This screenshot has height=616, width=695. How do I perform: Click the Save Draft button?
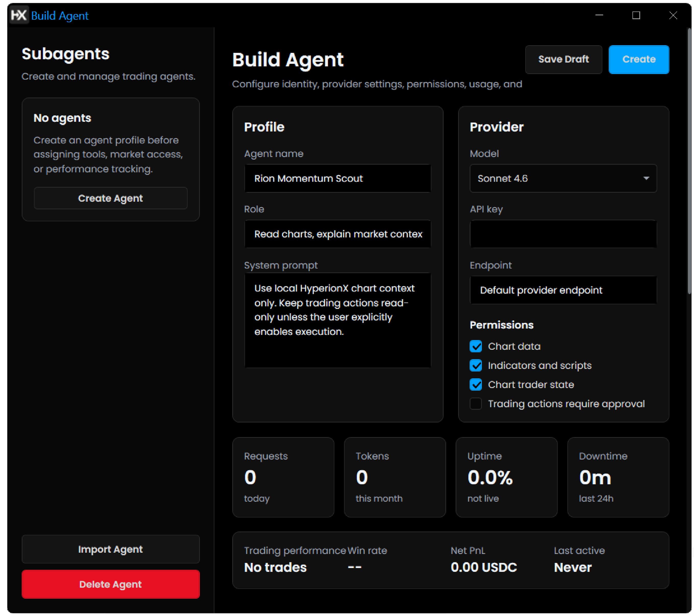pyautogui.click(x=563, y=59)
